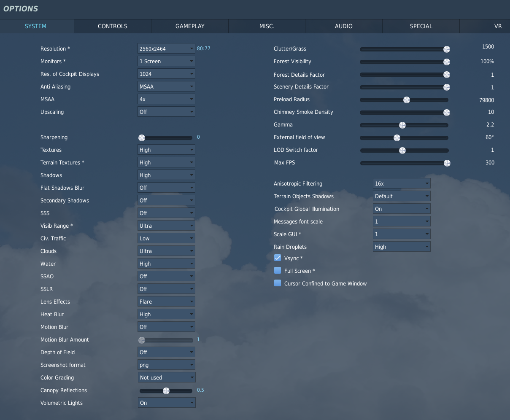510x420 pixels.
Task: Click the Chimney Smoke Density slider handle
Action: pos(447,113)
